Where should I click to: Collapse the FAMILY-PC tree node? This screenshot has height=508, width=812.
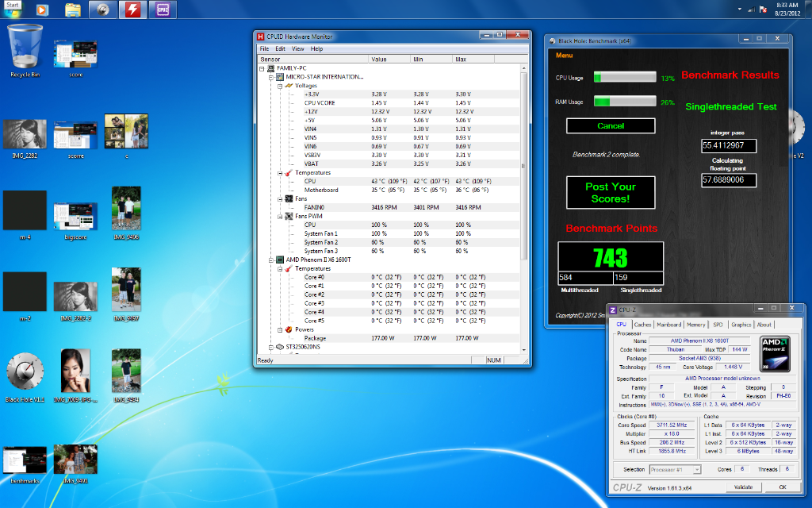pyautogui.click(x=262, y=68)
